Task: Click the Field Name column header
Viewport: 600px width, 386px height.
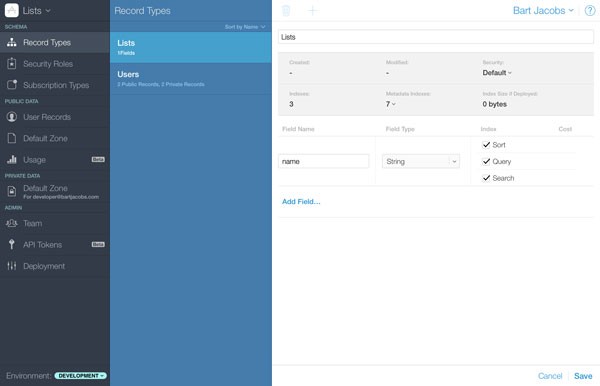Action: point(298,129)
